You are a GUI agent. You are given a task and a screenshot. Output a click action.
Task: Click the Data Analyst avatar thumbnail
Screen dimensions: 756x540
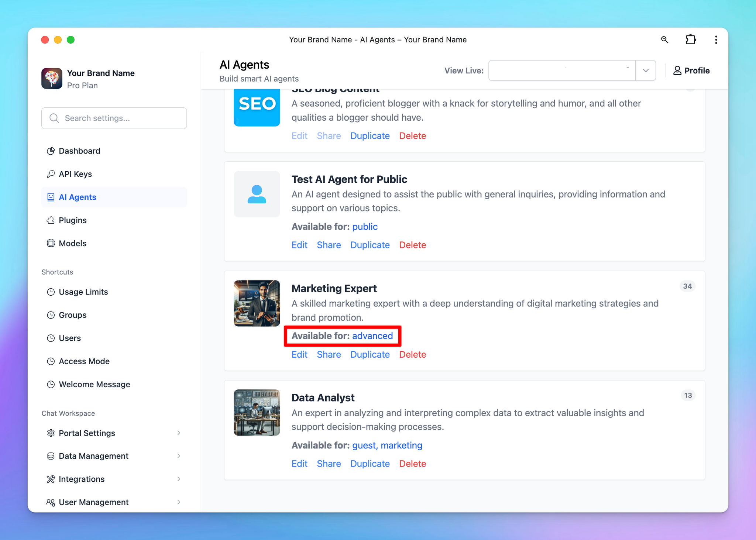coord(257,413)
